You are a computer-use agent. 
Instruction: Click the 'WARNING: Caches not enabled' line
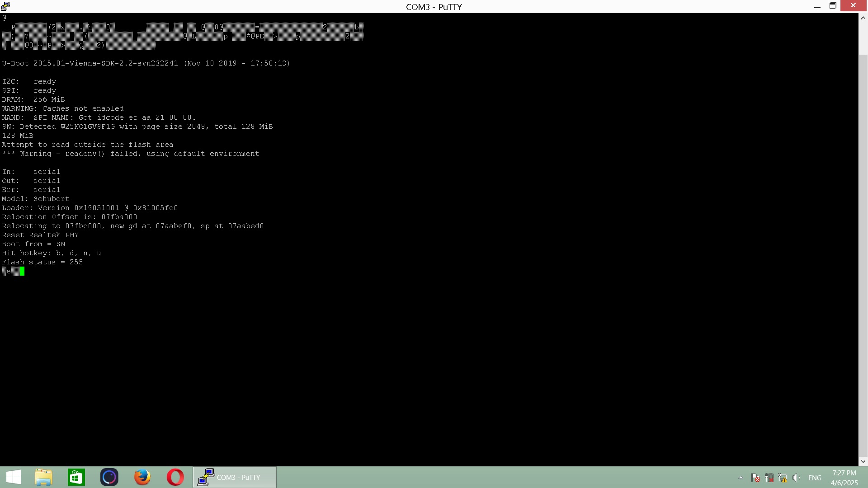pos(63,108)
